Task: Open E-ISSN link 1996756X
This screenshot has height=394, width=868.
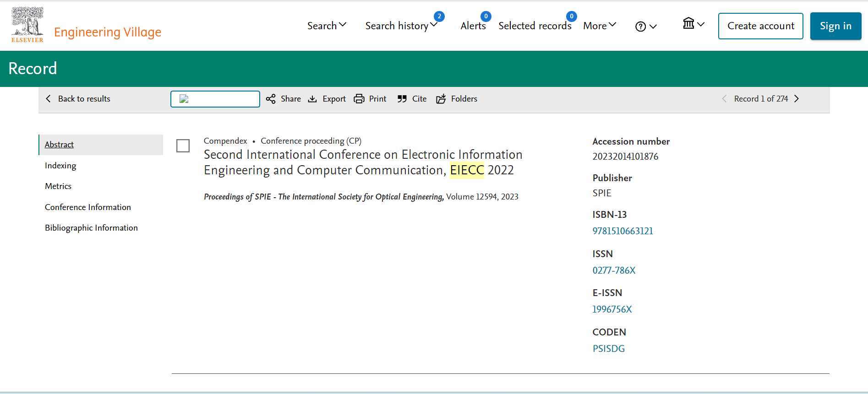Action: (612, 309)
